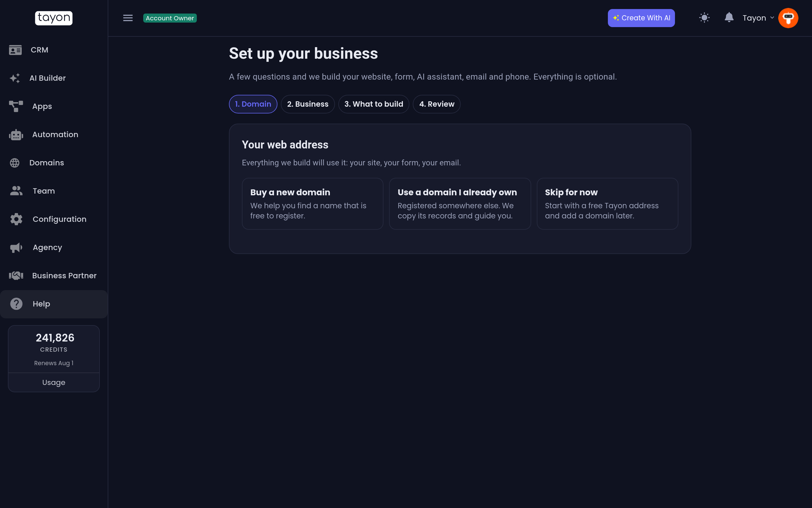Click the AI Builder sparkle icon
Screen dimensions: 812x508
tap(15, 78)
